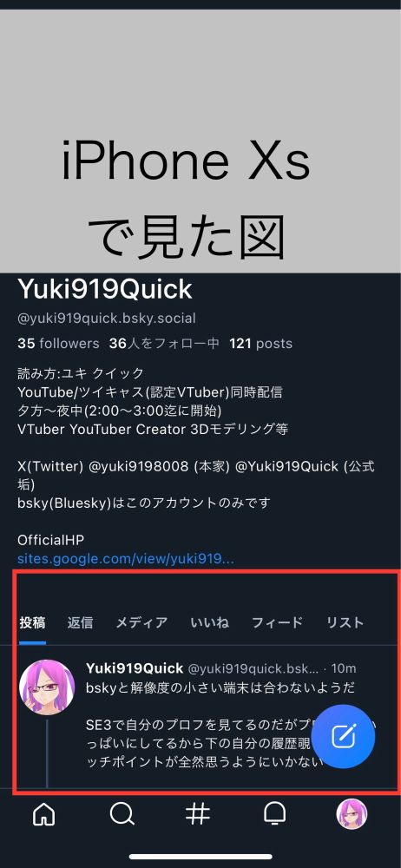
Task: Open the Feeds hashtag icon
Action: [x=198, y=814]
